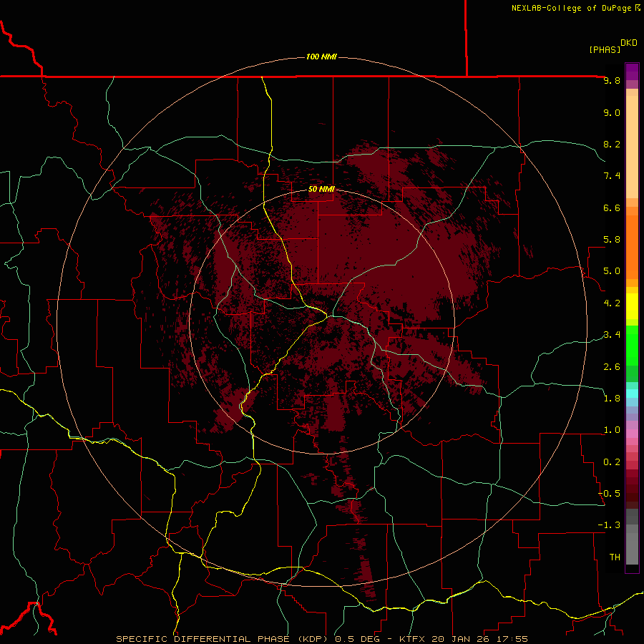This screenshot has width=644, height=644.
Task: Click the 1.0 scale value
Action: coord(612,430)
